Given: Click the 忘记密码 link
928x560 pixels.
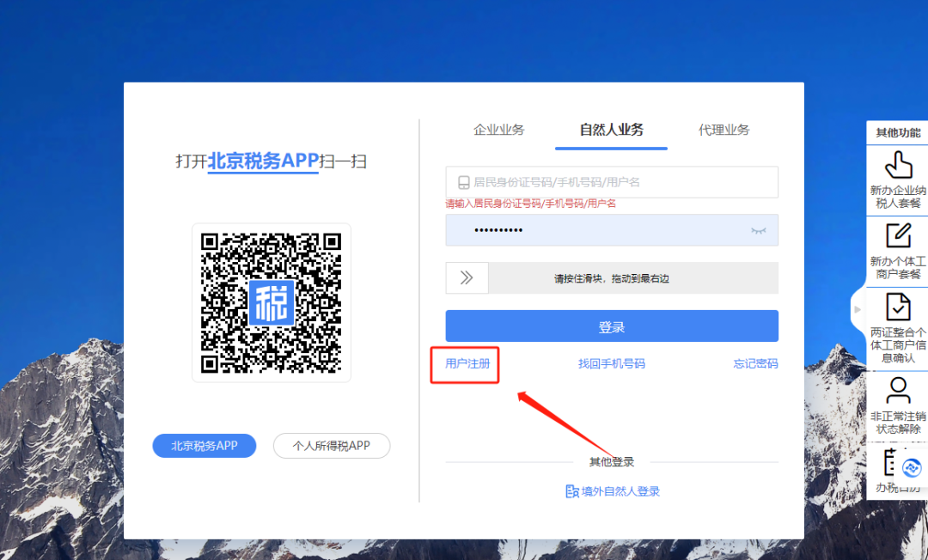Looking at the screenshot, I should 756,363.
